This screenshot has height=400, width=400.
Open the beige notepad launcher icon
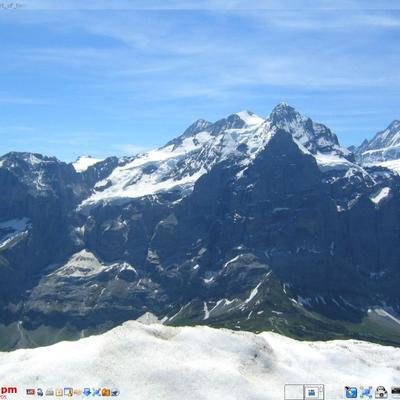[59, 392]
